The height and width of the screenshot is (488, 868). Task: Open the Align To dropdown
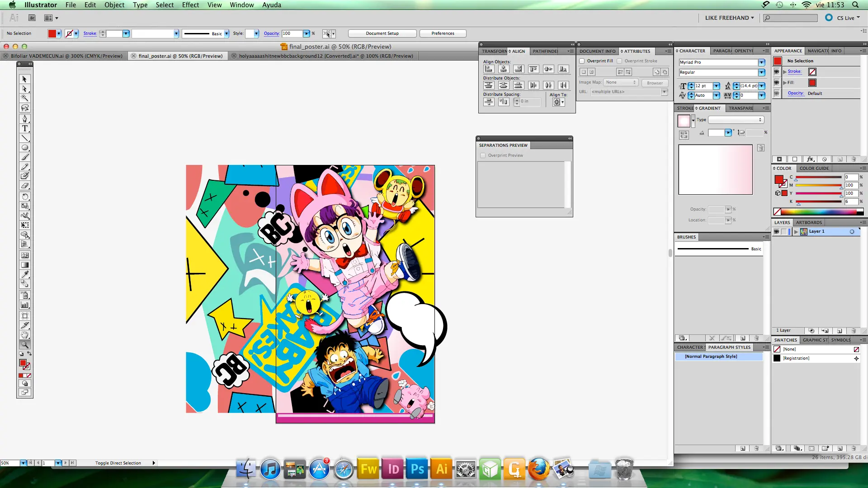[559, 102]
